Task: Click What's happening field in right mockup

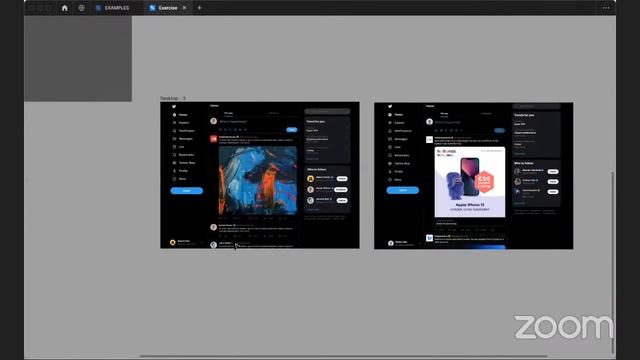Action: coord(448,122)
